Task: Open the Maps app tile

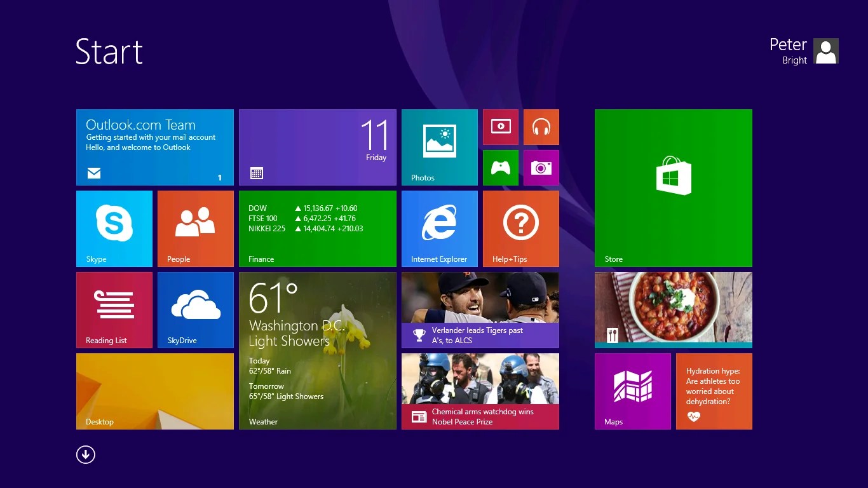Action: [x=633, y=391]
